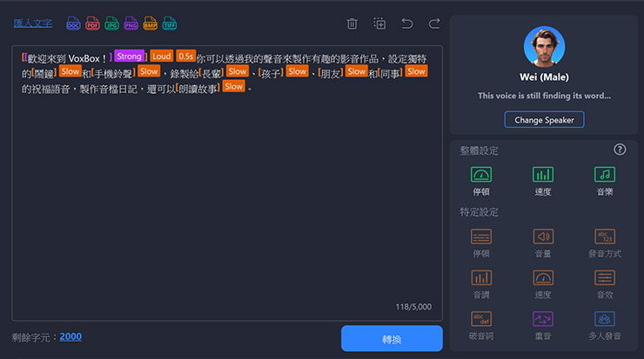Redo the last edit

[x=434, y=23]
